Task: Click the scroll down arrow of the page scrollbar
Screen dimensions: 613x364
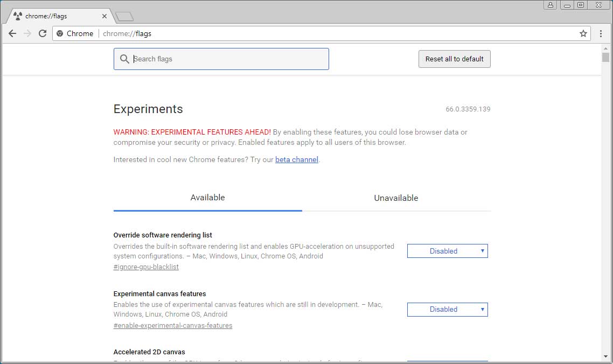Action: point(605,356)
